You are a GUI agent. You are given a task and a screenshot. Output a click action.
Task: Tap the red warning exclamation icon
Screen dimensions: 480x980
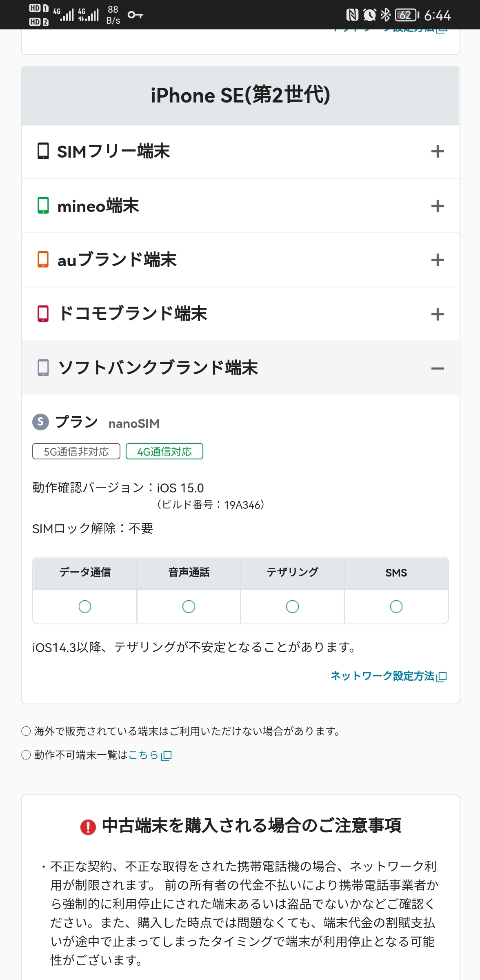click(x=88, y=827)
